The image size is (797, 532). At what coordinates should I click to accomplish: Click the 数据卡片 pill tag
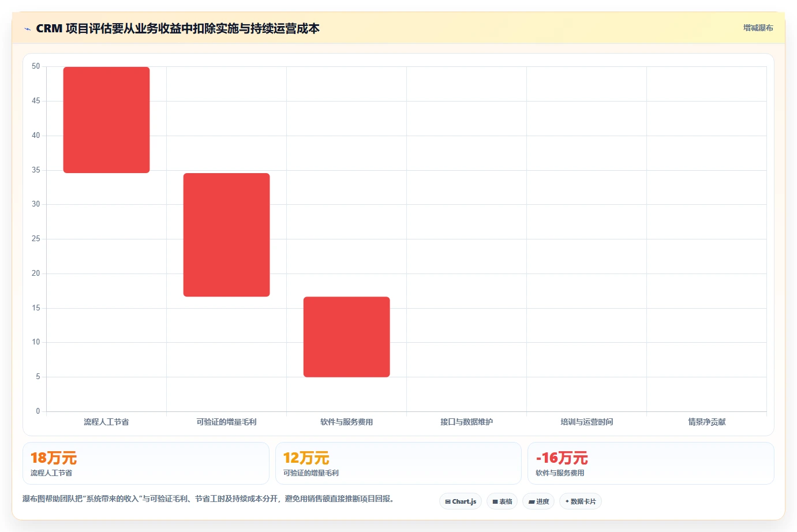click(581, 501)
